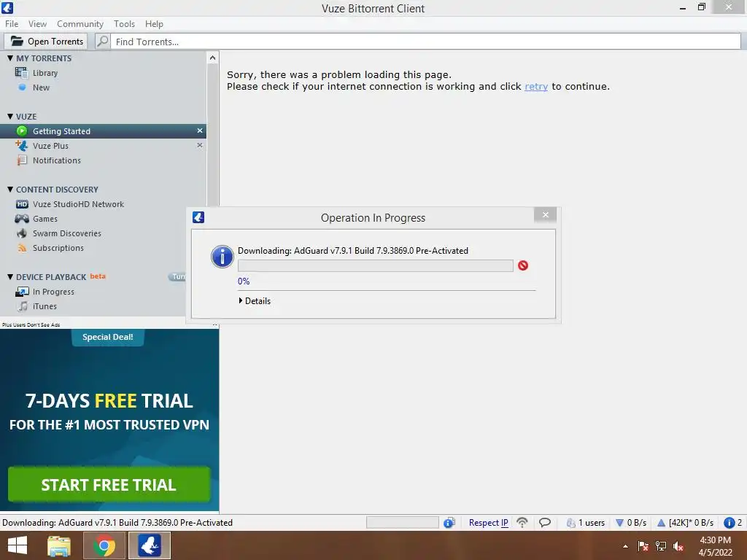The width and height of the screenshot is (747, 560).
Task: Close the Operation In Progress dialog
Action: [x=546, y=215]
